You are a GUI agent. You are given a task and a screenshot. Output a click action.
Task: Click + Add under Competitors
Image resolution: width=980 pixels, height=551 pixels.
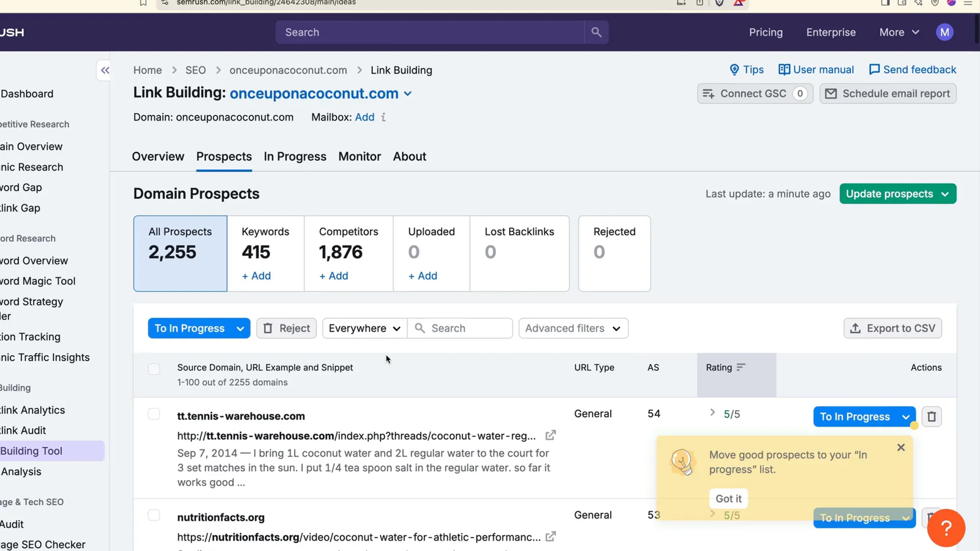tap(334, 276)
